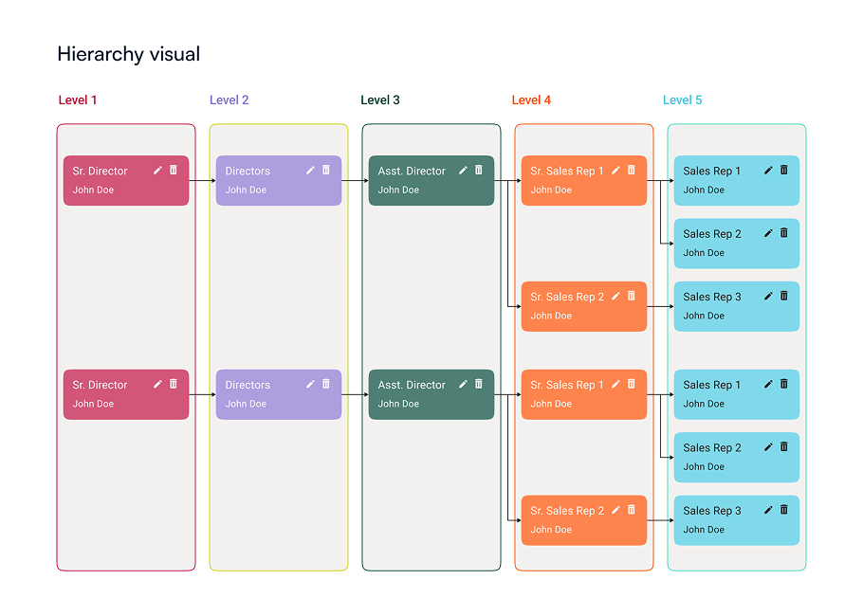Edit the lower group's Sales Rep 2 card
The width and height of the screenshot is (863, 616).
coord(768,447)
